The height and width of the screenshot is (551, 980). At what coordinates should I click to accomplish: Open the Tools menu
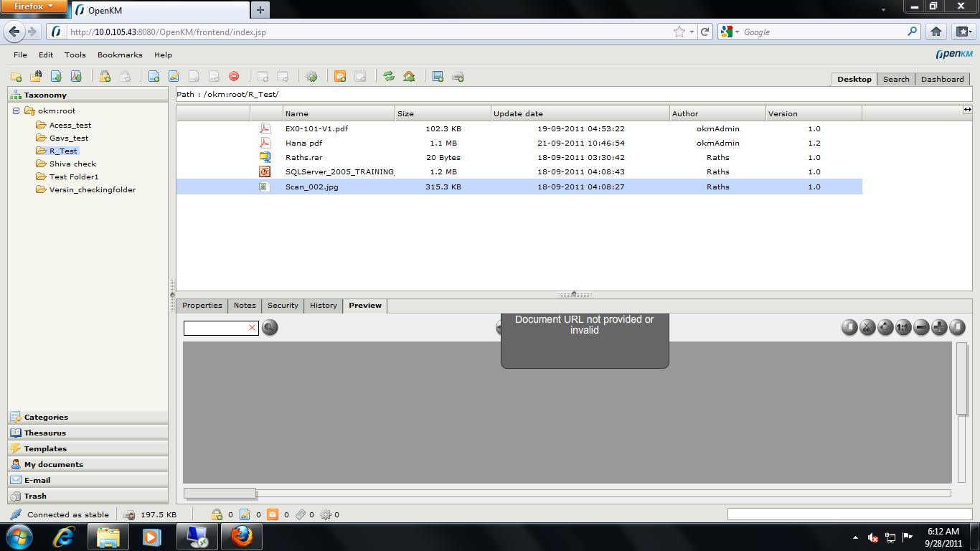coord(75,55)
